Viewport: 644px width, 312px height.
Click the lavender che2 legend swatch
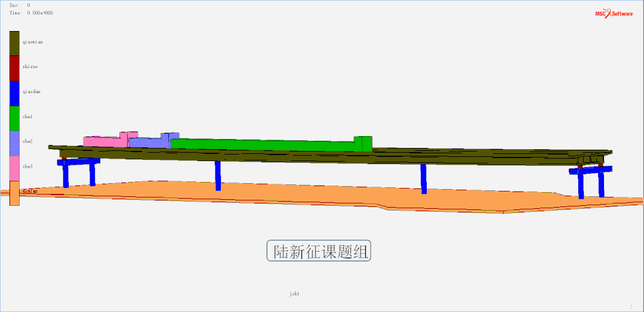[x=14, y=143]
